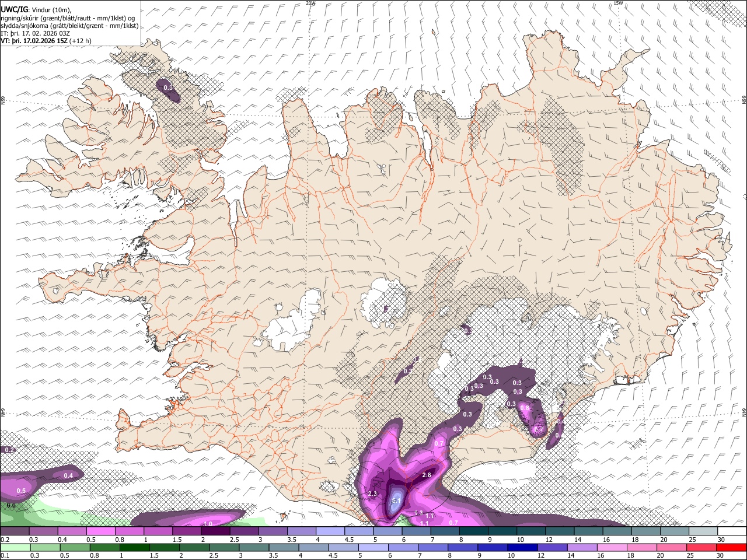The width and height of the screenshot is (747, 560).
Task: Click the 1.3 value near south coast
Action: 418,513
